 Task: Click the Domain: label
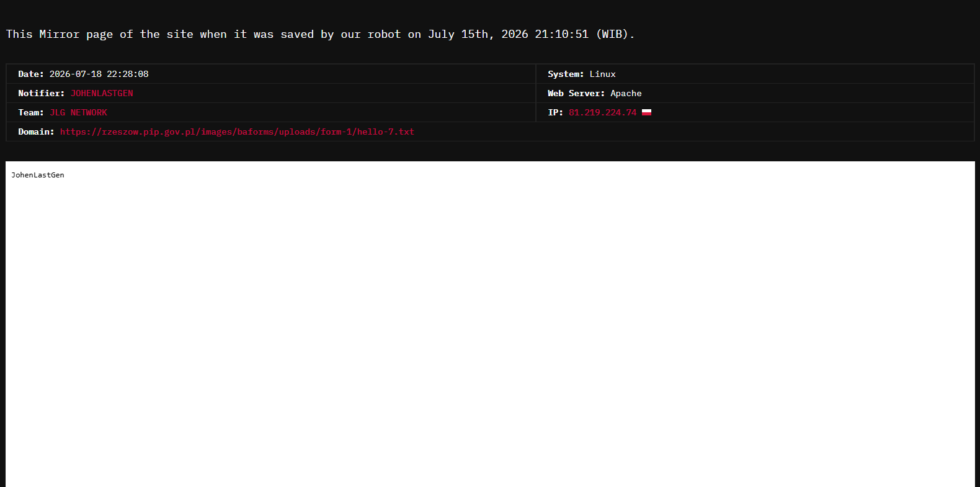[x=36, y=132]
